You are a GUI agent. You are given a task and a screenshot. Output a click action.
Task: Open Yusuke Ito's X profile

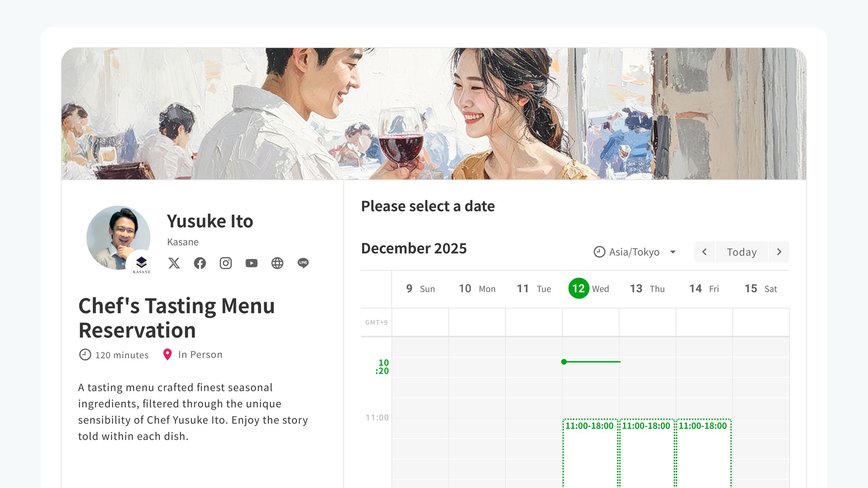point(174,263)
